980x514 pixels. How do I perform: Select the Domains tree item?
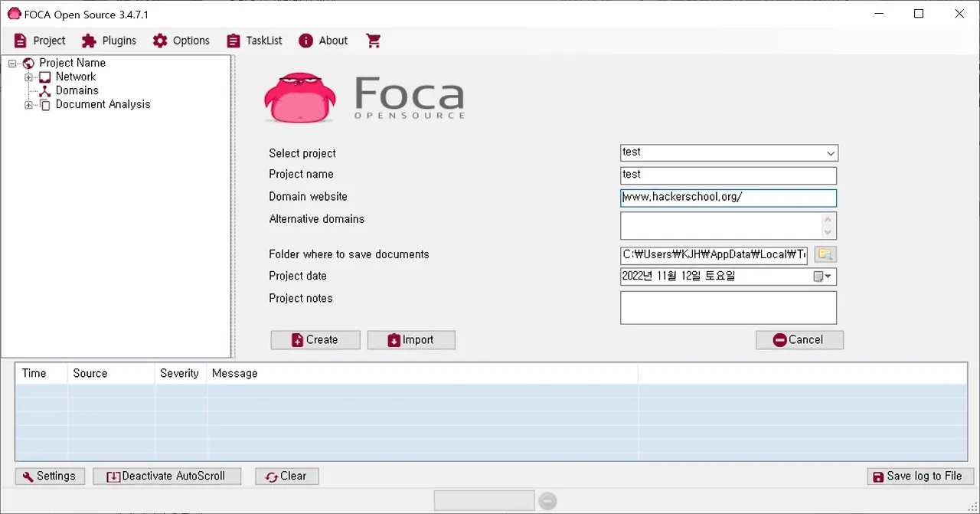tap(77, 90)
